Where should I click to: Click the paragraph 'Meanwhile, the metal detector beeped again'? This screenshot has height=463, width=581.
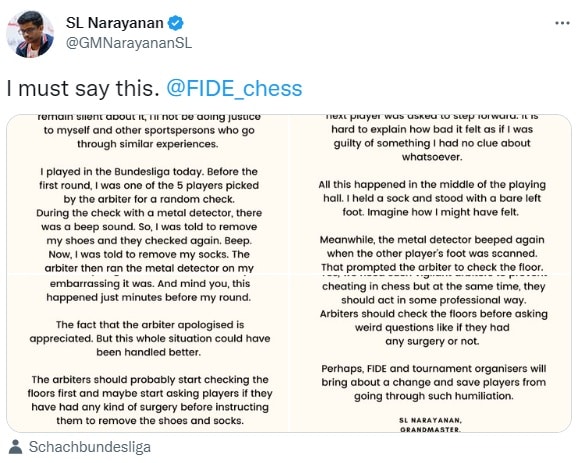point(432,253)
